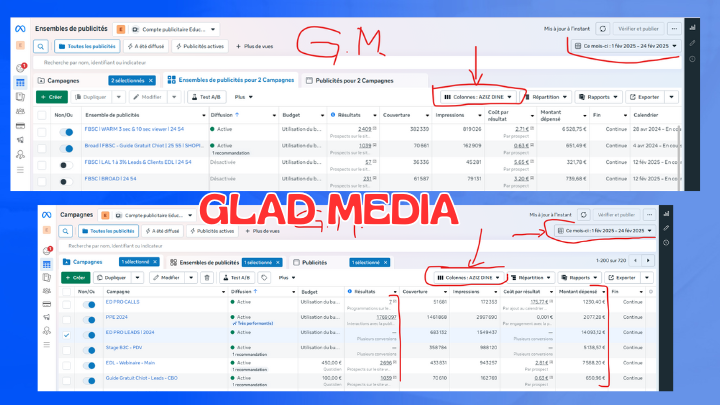This screenshot has width=720, height=405.
Task: Click Plus de vues in bottom window
Action: [x=263, y=231]
